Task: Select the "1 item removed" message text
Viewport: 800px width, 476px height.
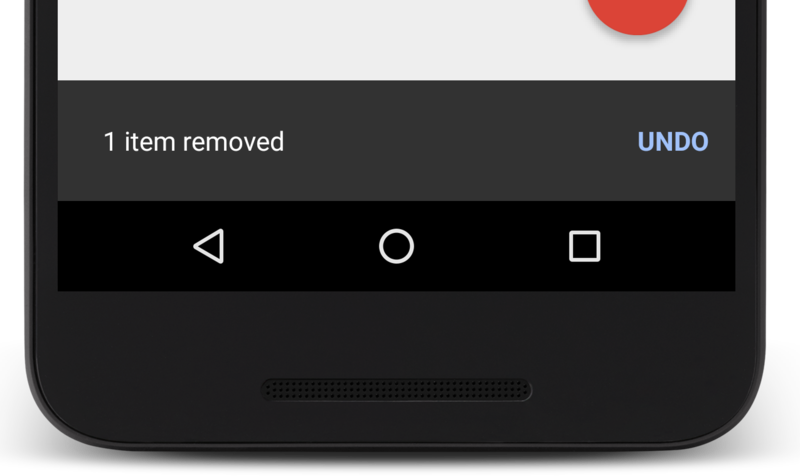Action: (x=194, y=142)
